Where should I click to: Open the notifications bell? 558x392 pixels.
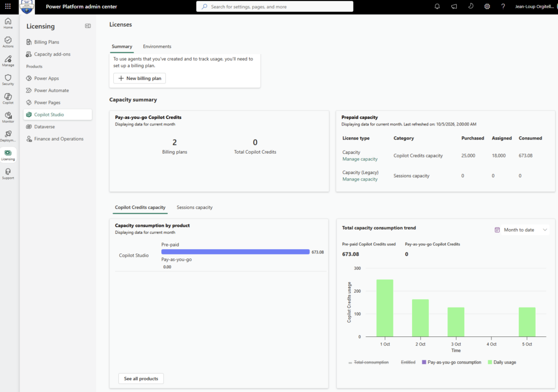click(x=437, y=7)
